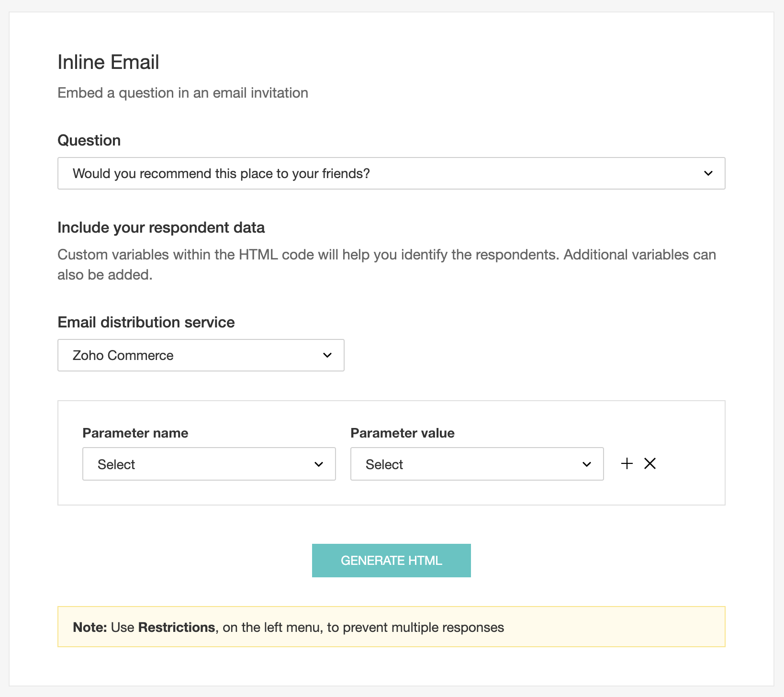The height and width of the screenshot is (697, 784).
Task: Click the 'Note:' label in yellow banner
Action: coord(90,628)
